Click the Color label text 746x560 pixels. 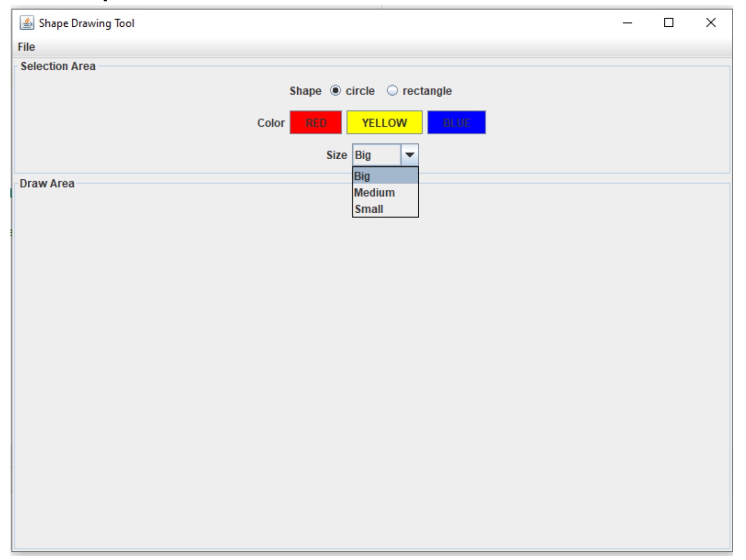click(x=270, y=122)
